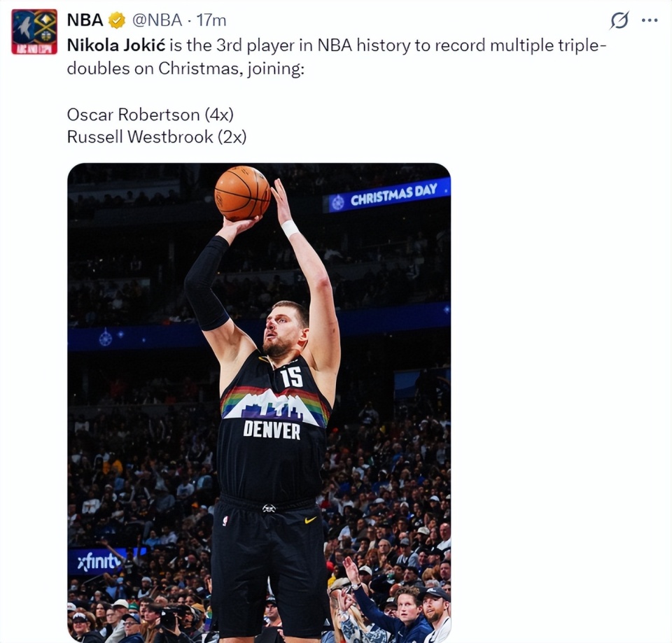Screen dimensions: 672x643
Task: Click the words 'doubles on Christmas, joining:'
Action: [185, 69]
